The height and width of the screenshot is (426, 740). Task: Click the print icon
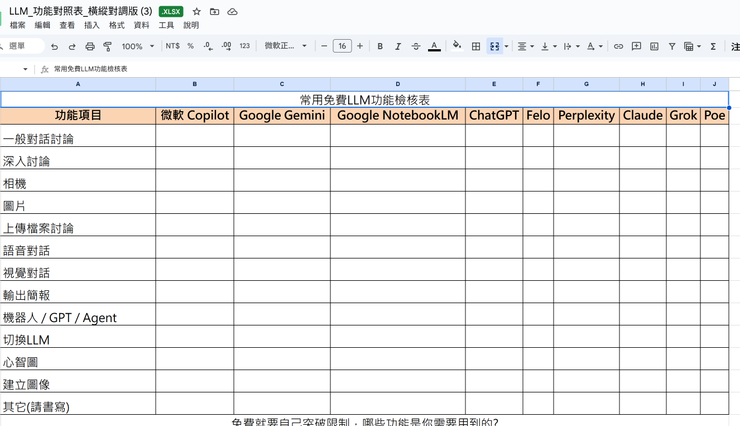(x=90, y=46)
